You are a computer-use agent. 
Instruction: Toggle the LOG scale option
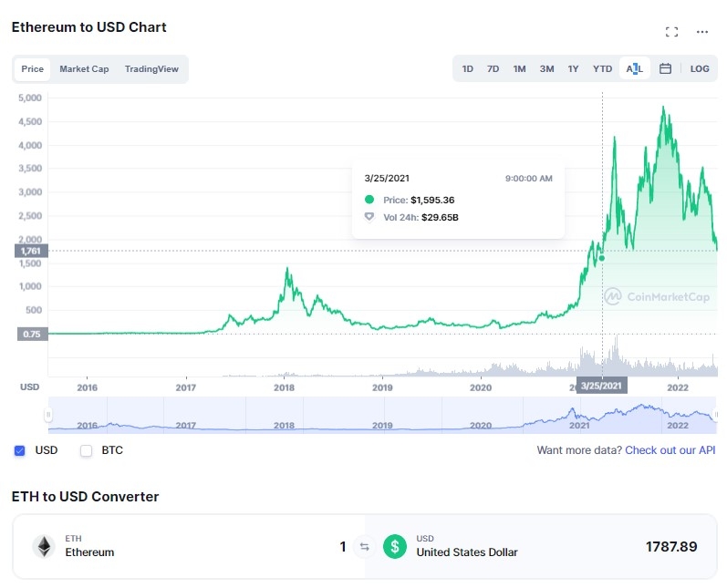700,68
